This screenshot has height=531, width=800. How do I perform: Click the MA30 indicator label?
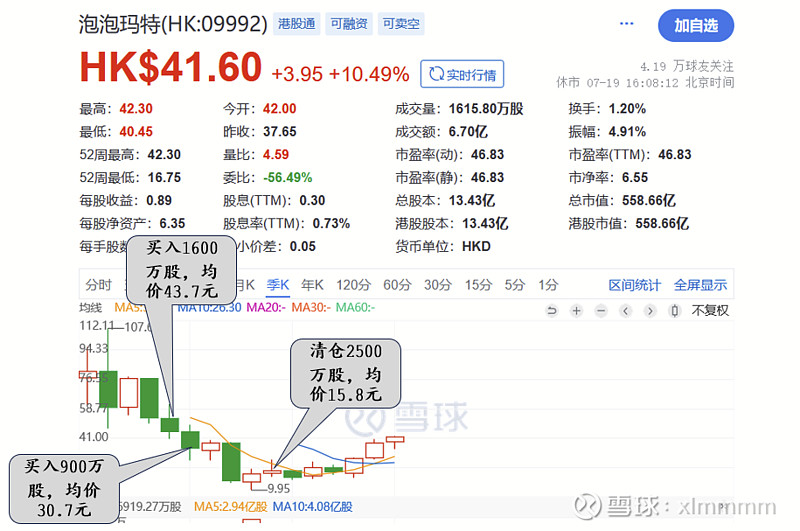pyautogui.click(x=311, y=308)
